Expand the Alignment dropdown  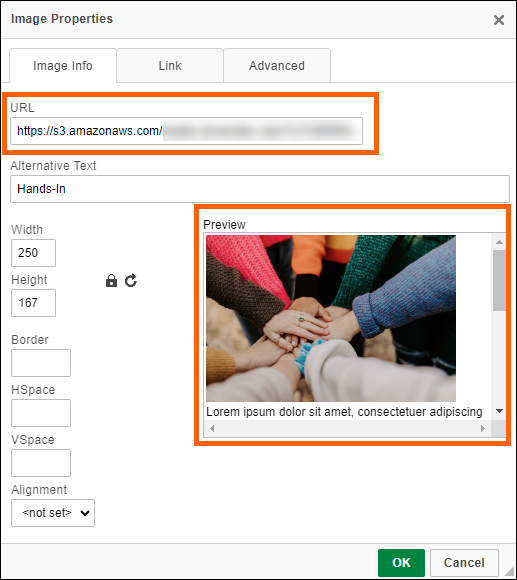53,513
